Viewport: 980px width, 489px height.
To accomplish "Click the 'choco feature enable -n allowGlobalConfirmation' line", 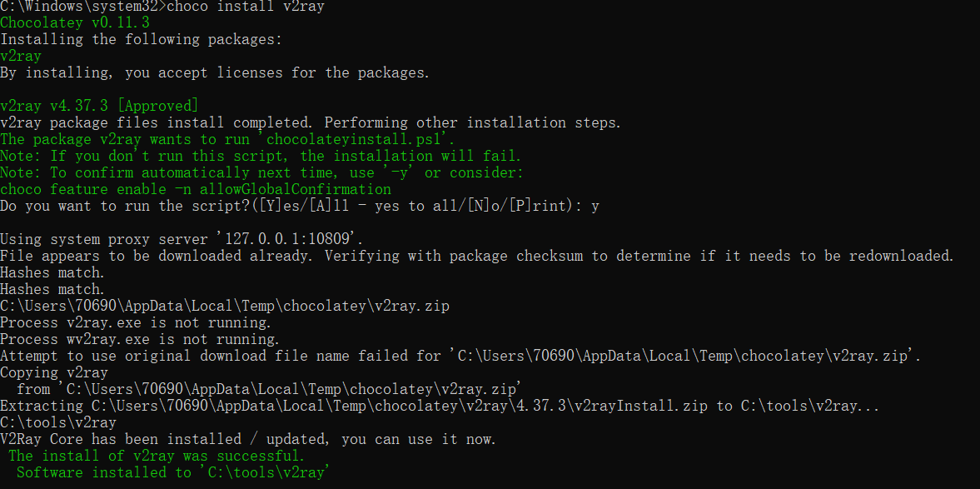I will [x=196, y=189].
